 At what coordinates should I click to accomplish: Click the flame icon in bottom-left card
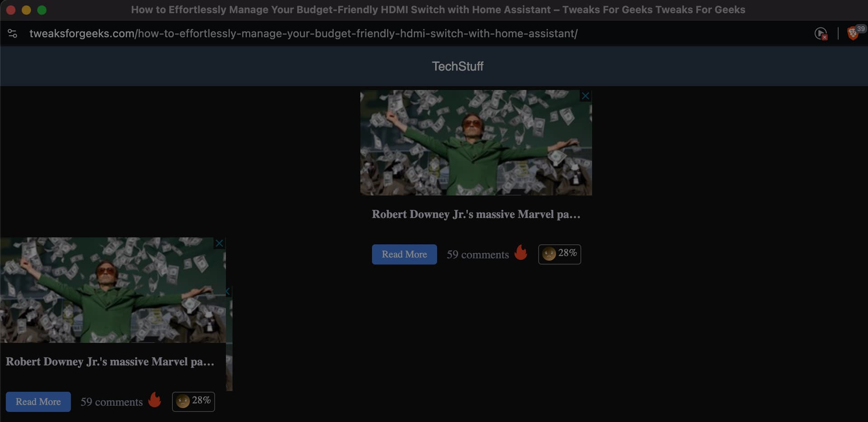click(155, 400)
